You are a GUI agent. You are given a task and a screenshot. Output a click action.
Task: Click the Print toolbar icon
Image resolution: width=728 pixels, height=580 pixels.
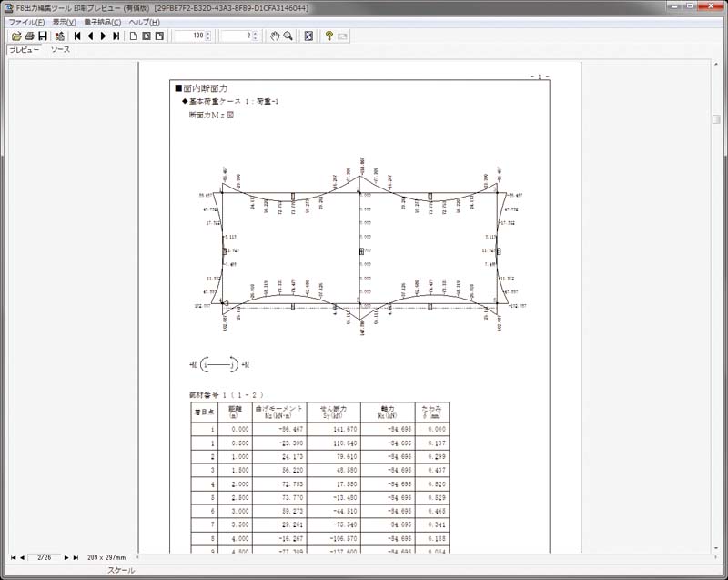point(30,36)
